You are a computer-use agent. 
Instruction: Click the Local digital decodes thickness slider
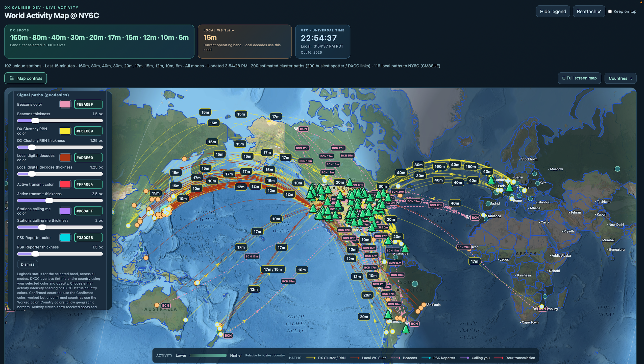[x=60, y=174]
